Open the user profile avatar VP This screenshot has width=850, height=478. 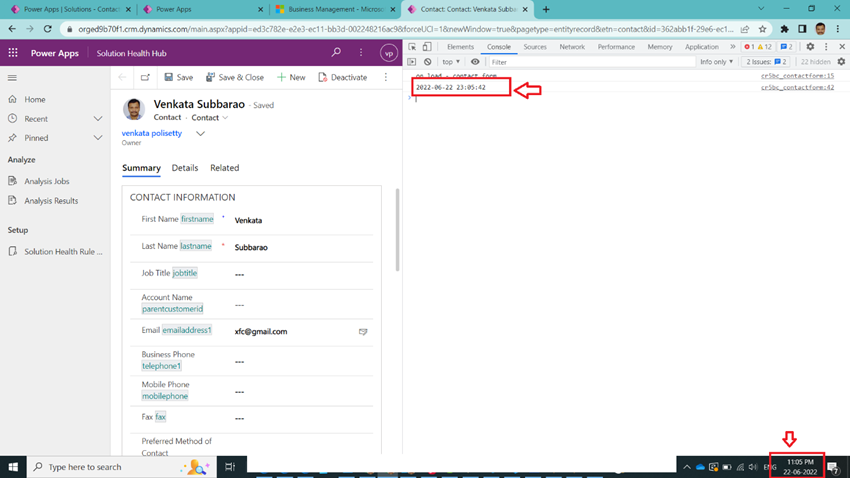[389, 53]
